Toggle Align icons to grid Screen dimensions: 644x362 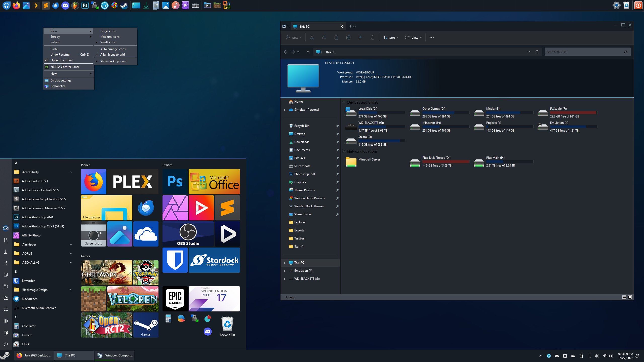point(115,55)
